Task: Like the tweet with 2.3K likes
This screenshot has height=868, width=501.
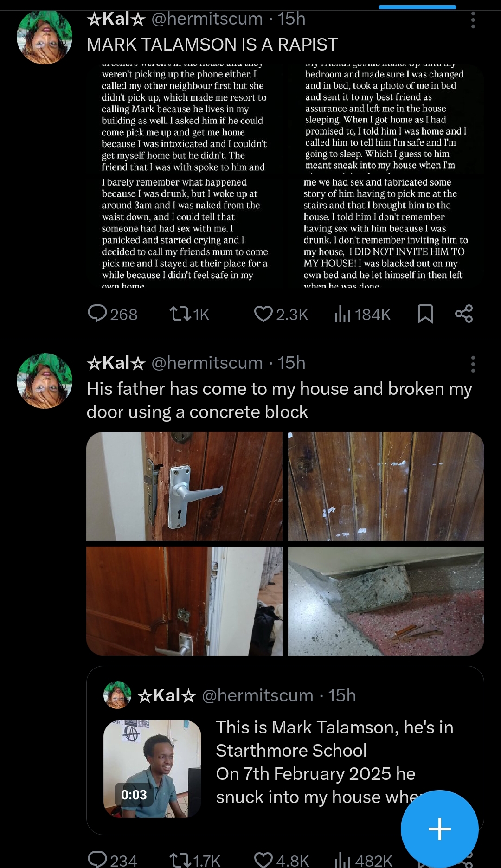Action: pyautogui.click(x=281, y=314)
